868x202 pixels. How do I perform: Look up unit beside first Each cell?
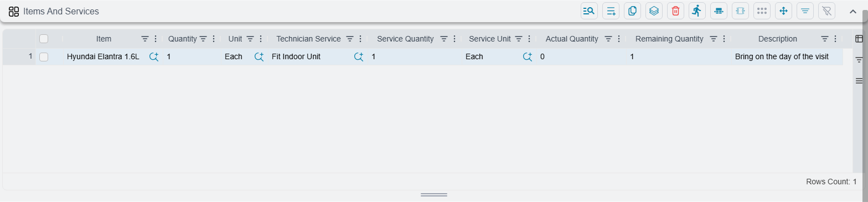(x=259, y=56)
